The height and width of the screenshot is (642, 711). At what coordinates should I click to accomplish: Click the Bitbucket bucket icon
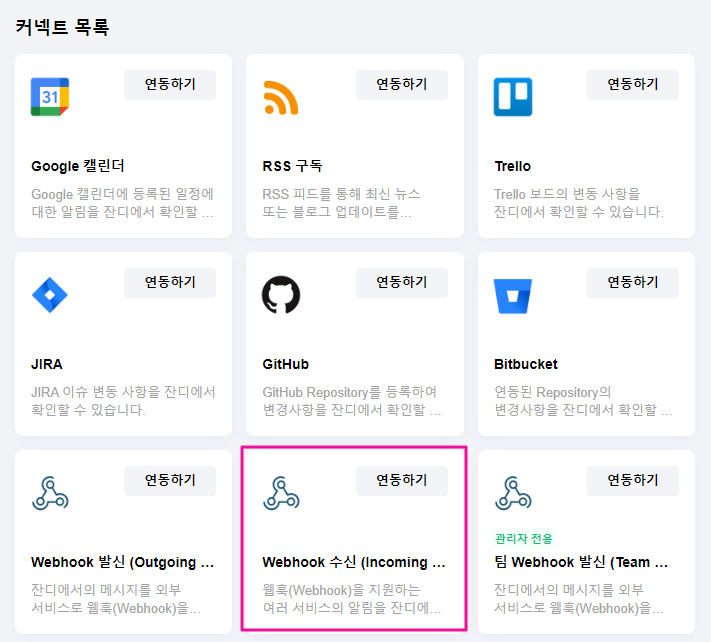[513, 296]
